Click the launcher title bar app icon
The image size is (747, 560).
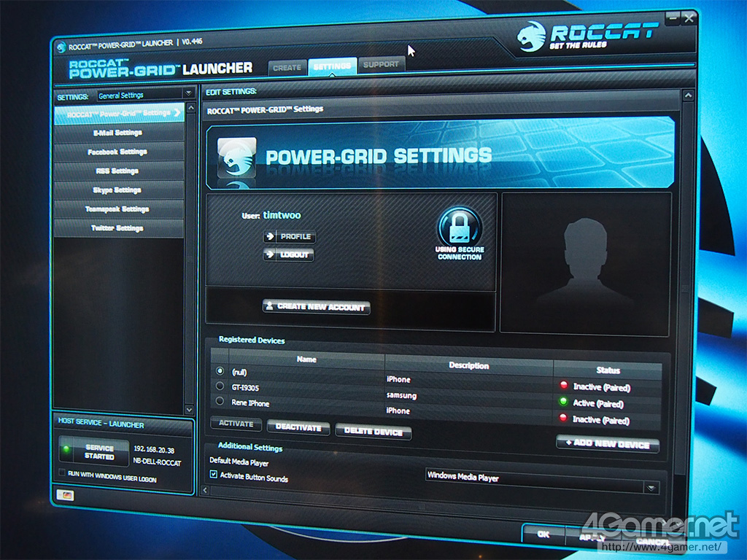(61, 47)
